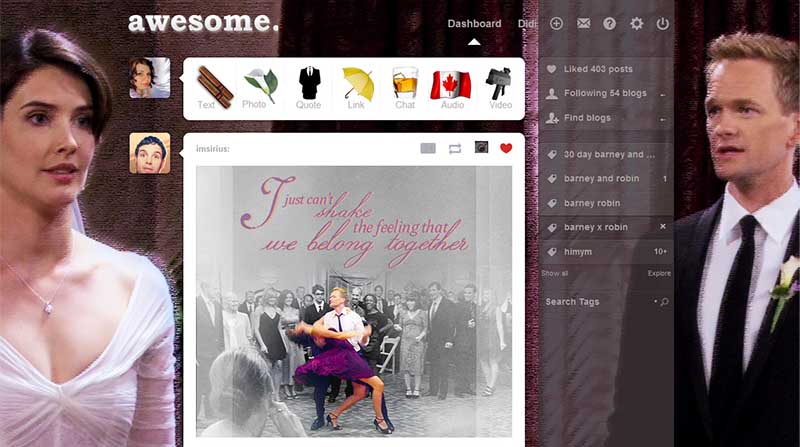Open the help question mark icon
This screenshot has width=800, height=447.
coord(609,23)
